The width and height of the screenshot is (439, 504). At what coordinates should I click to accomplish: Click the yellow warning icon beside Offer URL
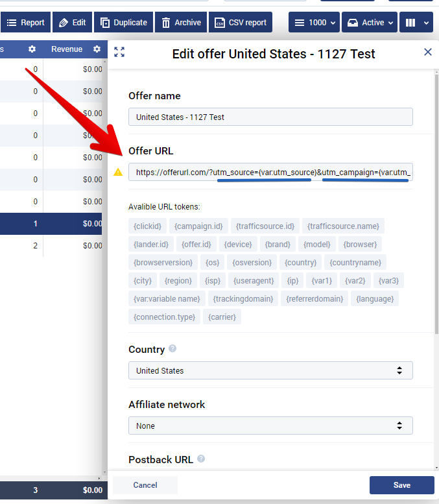(118, 173)
